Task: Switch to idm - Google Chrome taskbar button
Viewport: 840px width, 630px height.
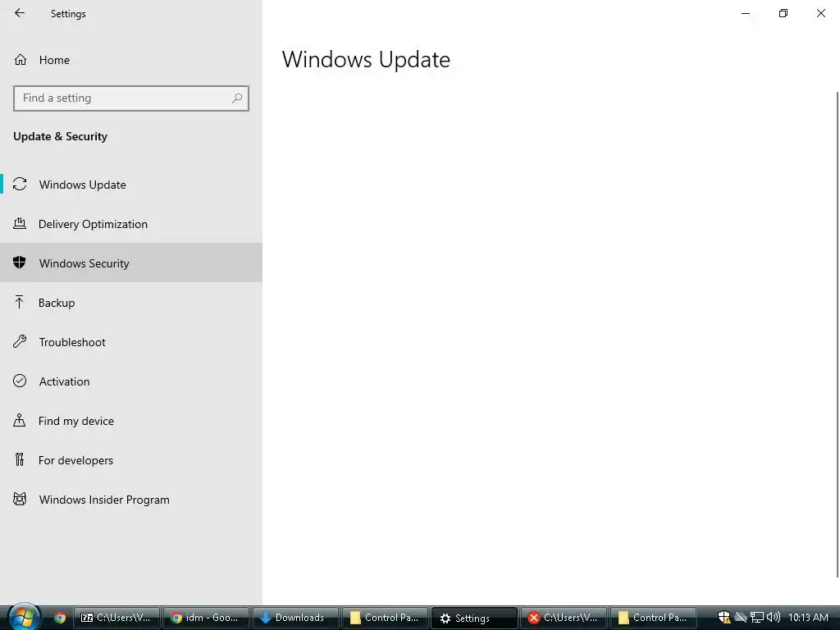Action: pos(206,618)
